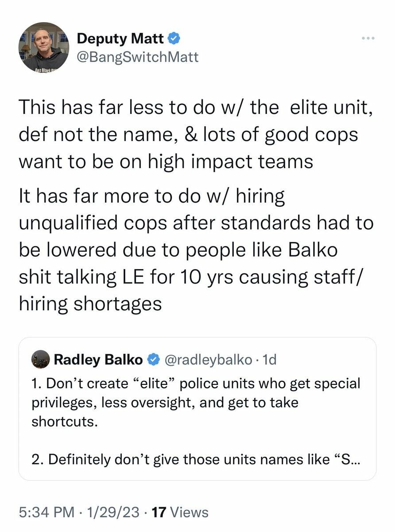Open the three-dot more options menu
This screenshot has height=532, width=395.
[368, 39]
